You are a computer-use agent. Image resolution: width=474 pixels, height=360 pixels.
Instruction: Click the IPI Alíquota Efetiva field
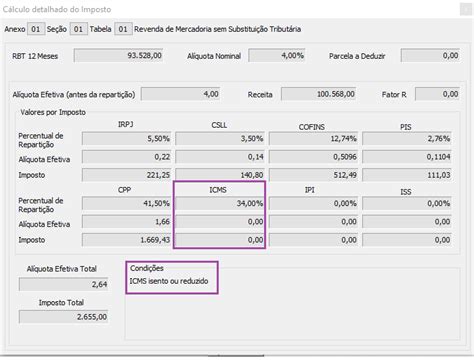[314, 222]
